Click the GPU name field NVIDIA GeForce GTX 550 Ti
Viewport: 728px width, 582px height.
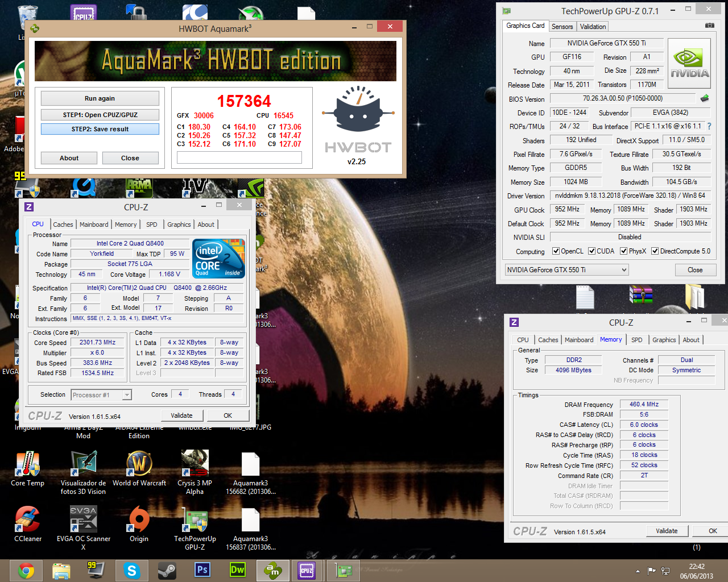pos(606,43)
